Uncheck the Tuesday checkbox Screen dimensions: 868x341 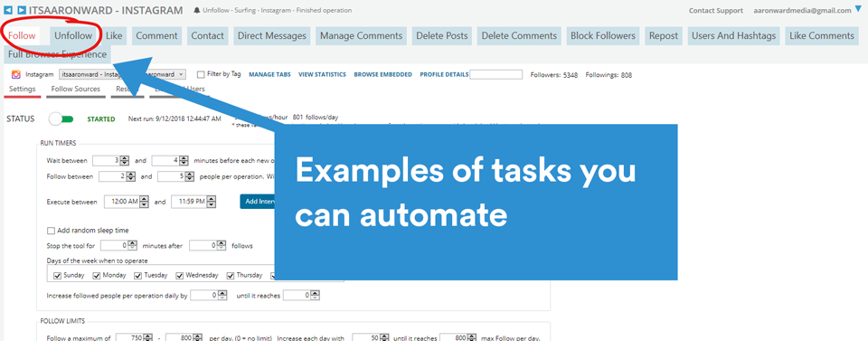tap(137, 275)
